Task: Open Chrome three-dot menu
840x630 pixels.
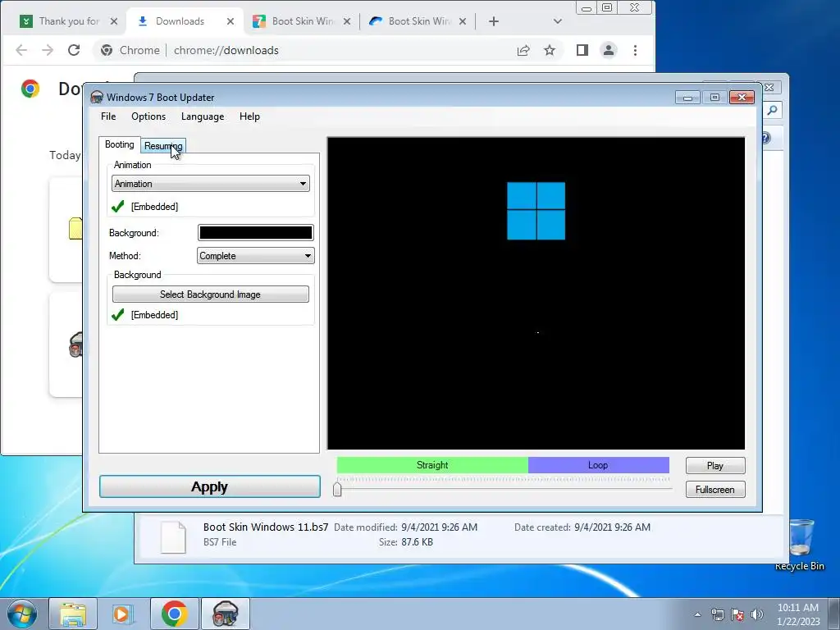Action: [636, 50]
